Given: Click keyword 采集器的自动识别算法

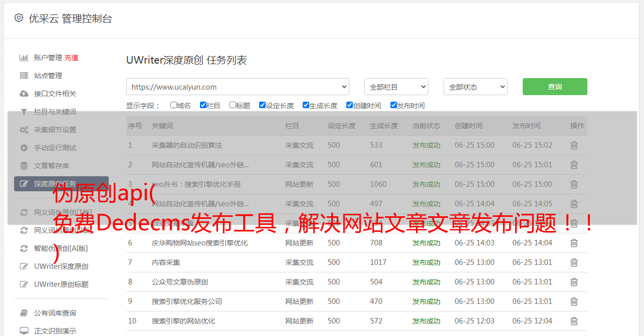Looking at the screenshot, I should (x=187, y=145).
